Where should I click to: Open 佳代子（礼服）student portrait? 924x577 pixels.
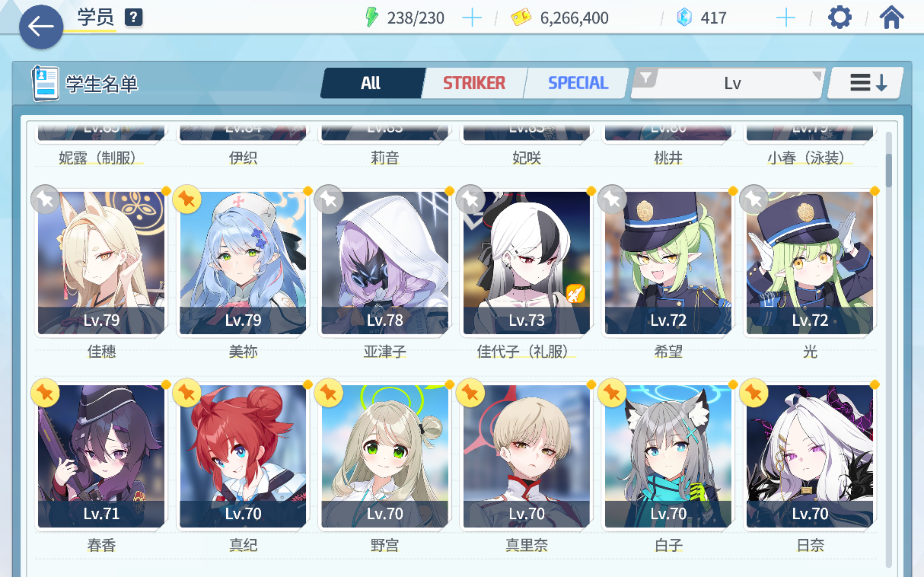tap(526, 263)
